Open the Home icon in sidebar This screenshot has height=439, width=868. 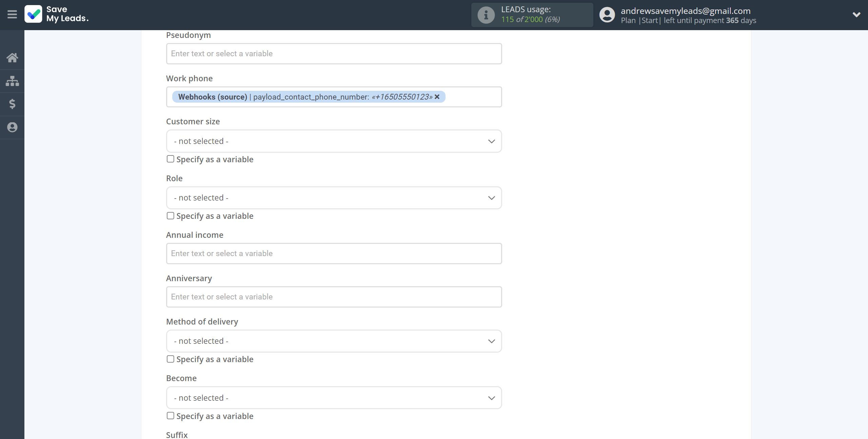(x=12, y=58)
